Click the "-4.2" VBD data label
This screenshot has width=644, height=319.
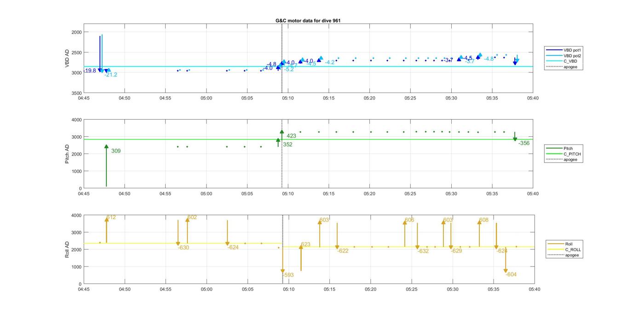tap(330, 62)
